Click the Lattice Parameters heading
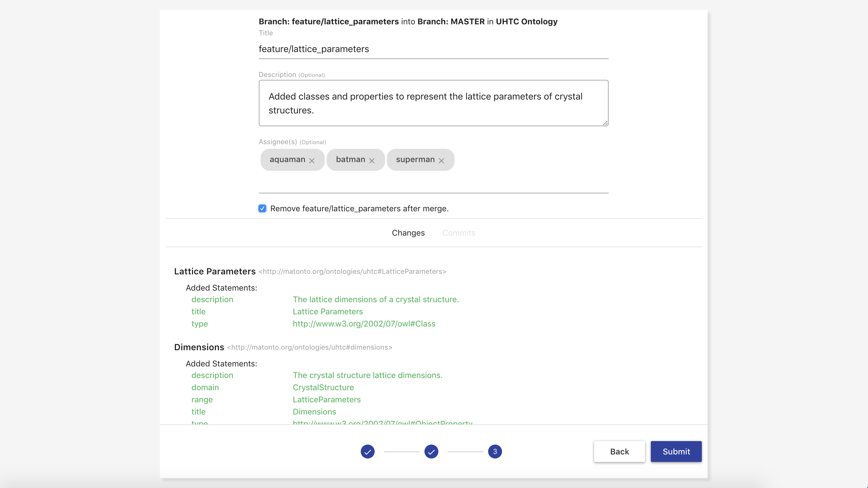 point(215,271)
